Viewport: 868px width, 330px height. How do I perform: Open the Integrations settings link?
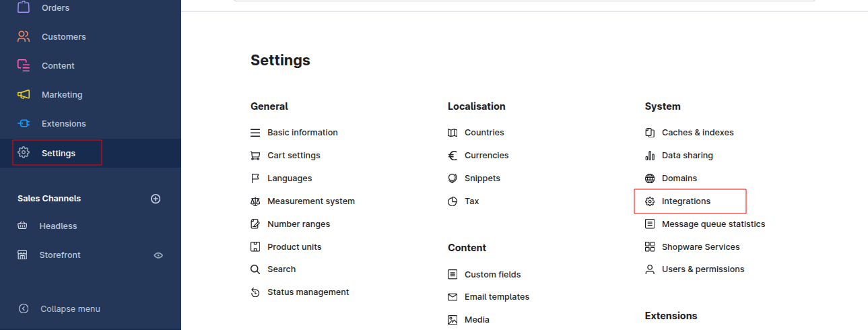point(686,201)
